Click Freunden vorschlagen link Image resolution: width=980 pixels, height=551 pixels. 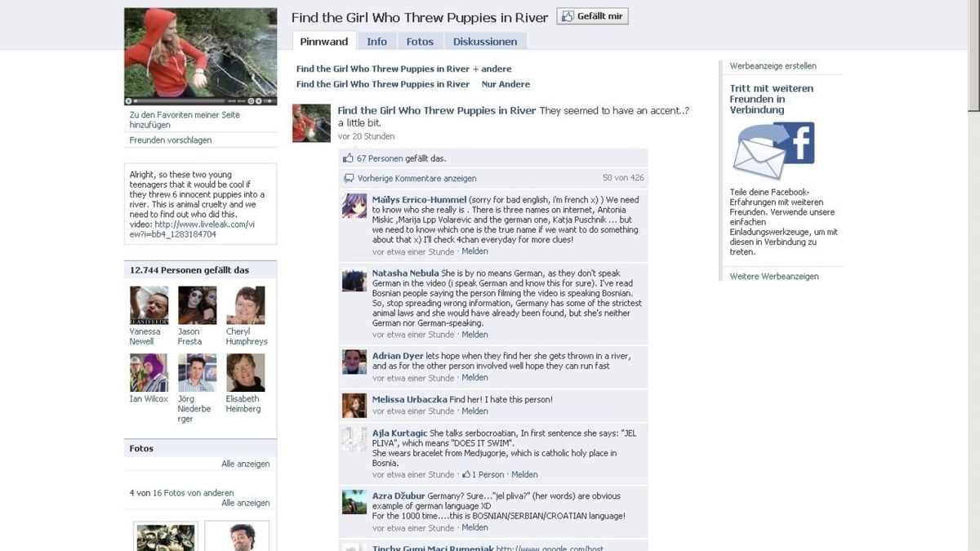click(x=170, y=140)
